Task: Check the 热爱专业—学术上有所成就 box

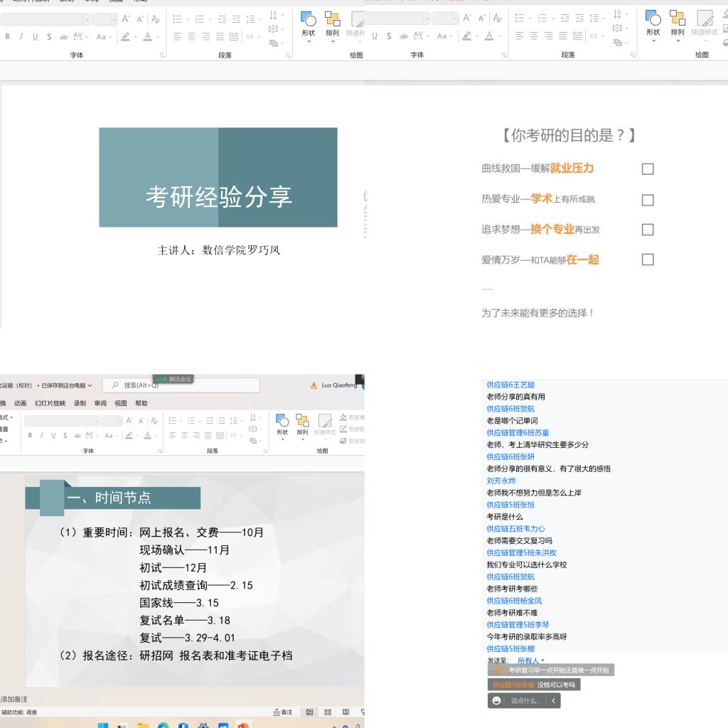Action: pos(648,200)
